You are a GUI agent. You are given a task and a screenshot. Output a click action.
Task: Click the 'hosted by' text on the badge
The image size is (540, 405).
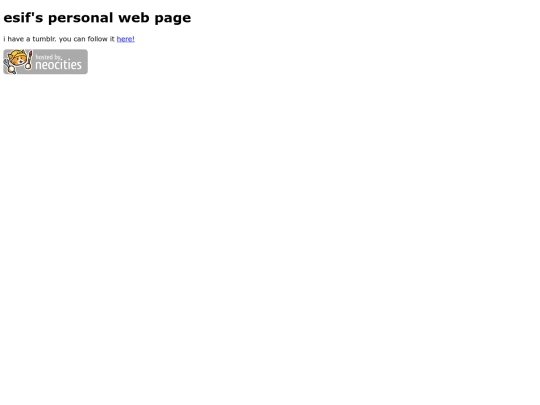(48, 57)
